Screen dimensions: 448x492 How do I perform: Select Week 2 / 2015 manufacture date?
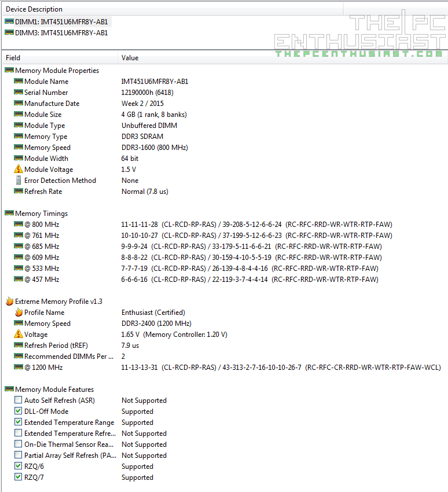(142, 104)
